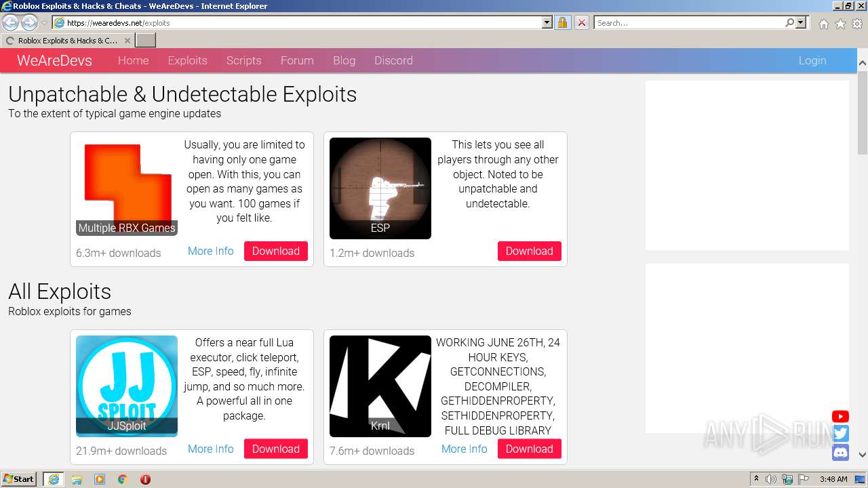Click the page scrollbar down arrow

click(862, 455)
